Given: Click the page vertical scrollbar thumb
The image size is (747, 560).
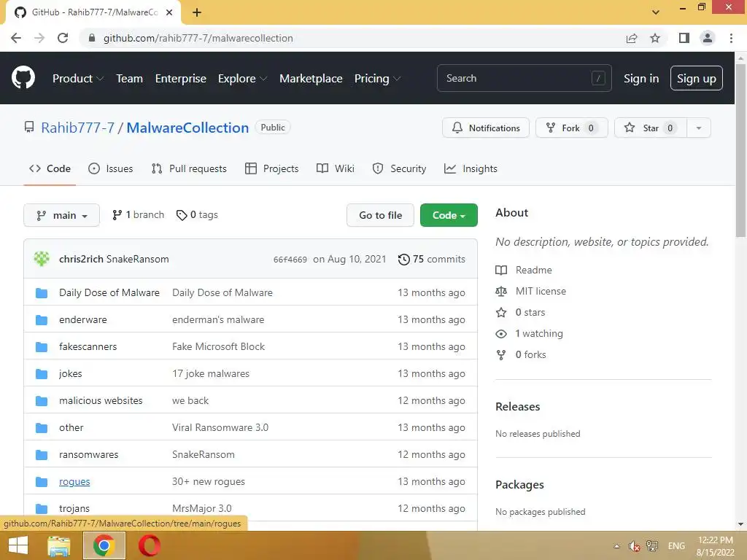Looking at the screenshot, I should click(x=740, y=150).
